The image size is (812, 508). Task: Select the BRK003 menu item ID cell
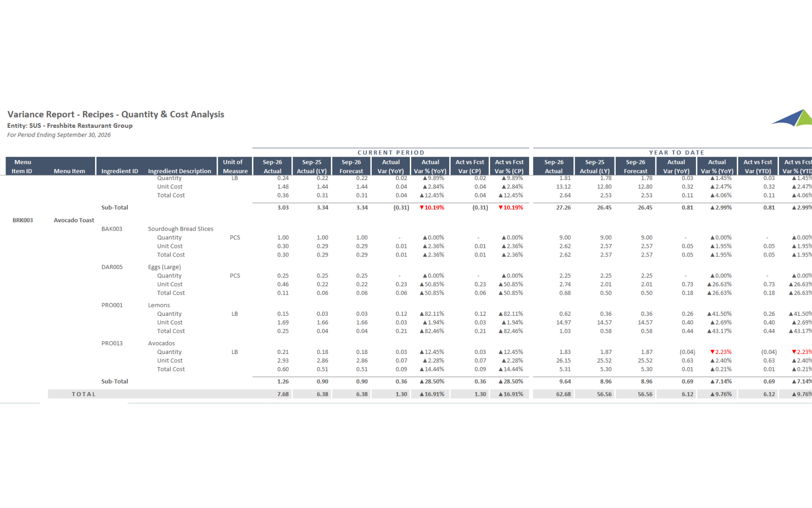pyautogui.click(x=23, y=220)
